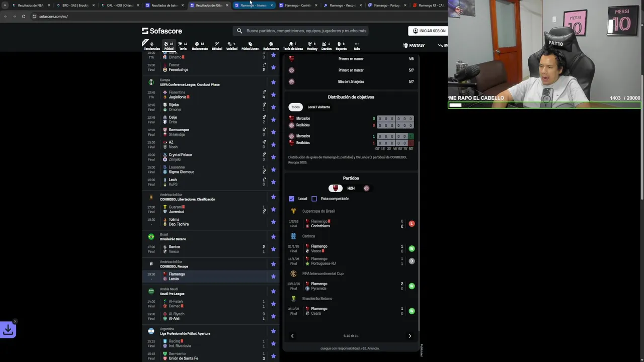Open the green W result badge for Flamengo-Vasco
Screen dimensions: 644x362
412,248
